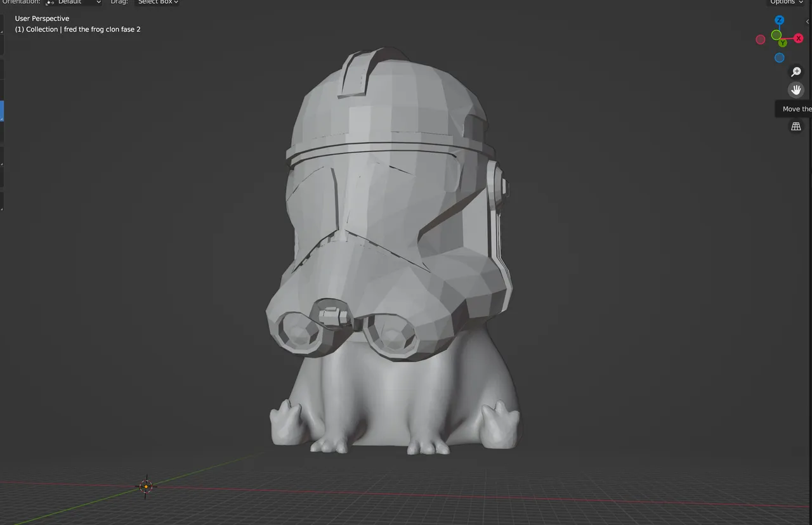The image size is (812, 525).
Task: Click the transform orientation icon beside Default
Action: point(49,3)
